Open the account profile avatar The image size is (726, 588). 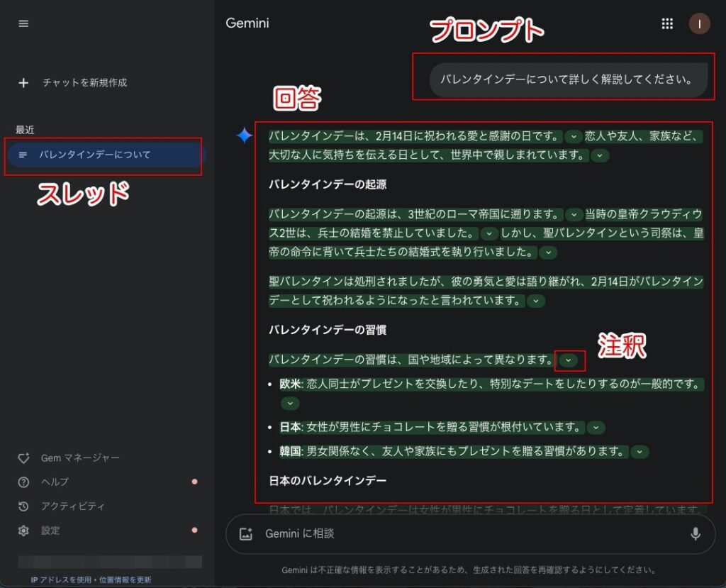(x=699, y=23)
